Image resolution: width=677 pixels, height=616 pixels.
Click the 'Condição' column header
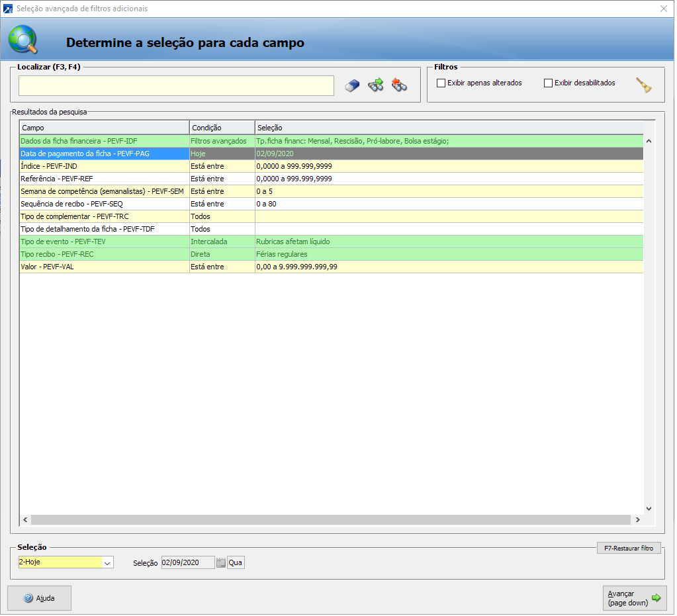222,128
